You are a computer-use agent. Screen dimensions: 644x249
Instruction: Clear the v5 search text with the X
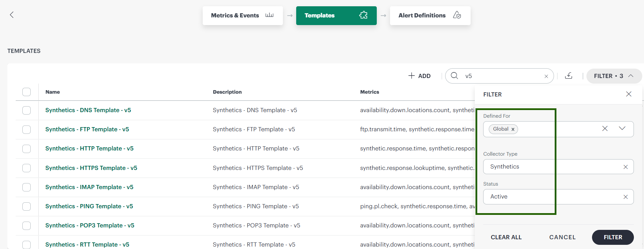(546, 76)
